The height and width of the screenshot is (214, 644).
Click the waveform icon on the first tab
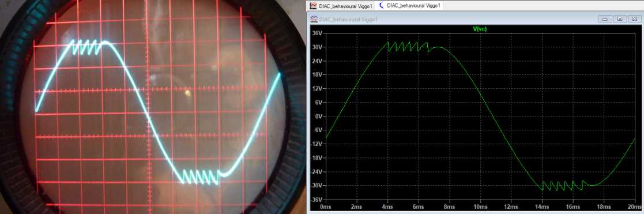click(314, 6)
